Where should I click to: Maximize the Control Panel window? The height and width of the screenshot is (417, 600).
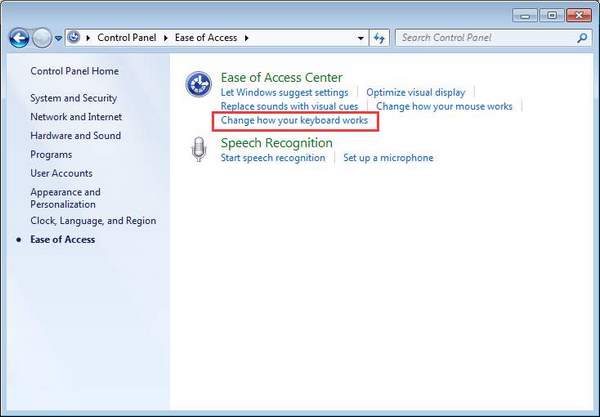coord(551,16)
